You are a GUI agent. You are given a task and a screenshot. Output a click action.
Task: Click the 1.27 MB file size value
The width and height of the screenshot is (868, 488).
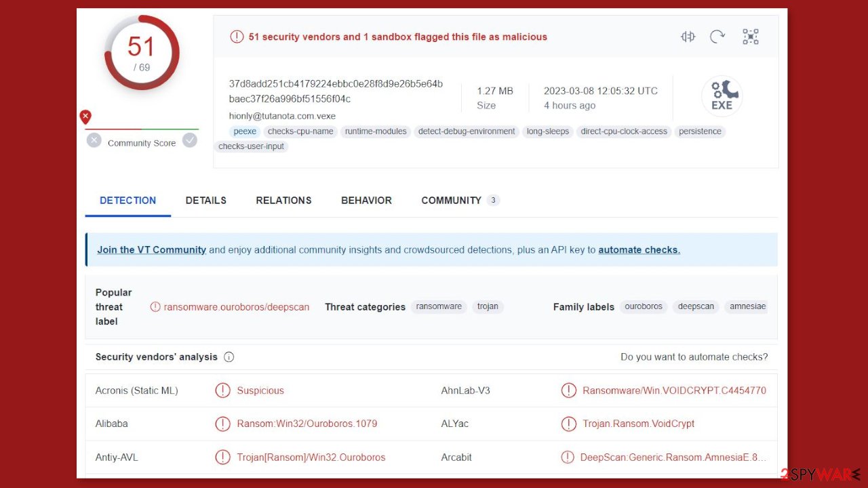pos(495,91)
